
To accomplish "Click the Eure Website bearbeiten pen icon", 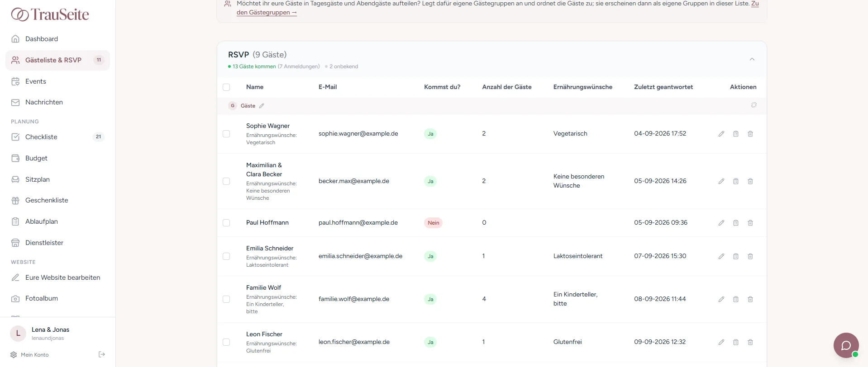I will point(15,278).
